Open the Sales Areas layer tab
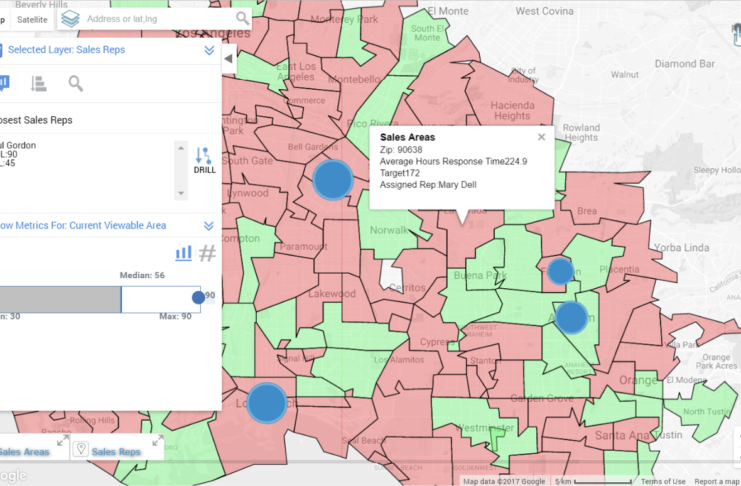741x486 pixels. tap(24, 452)
